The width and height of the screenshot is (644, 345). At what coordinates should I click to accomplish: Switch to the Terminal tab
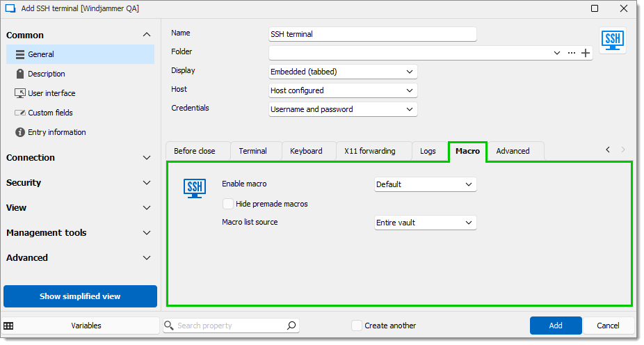pyautogui.click(x=257, y=151)
